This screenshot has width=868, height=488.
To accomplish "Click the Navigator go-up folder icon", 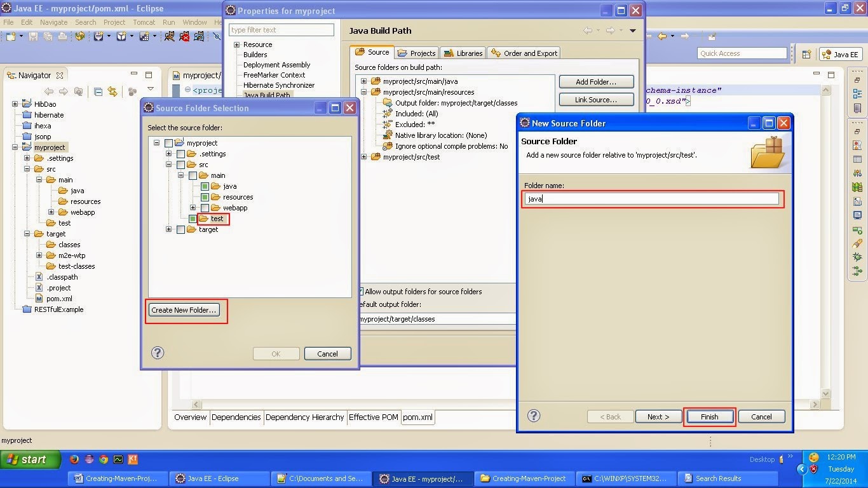I will [x=78, y=91].
